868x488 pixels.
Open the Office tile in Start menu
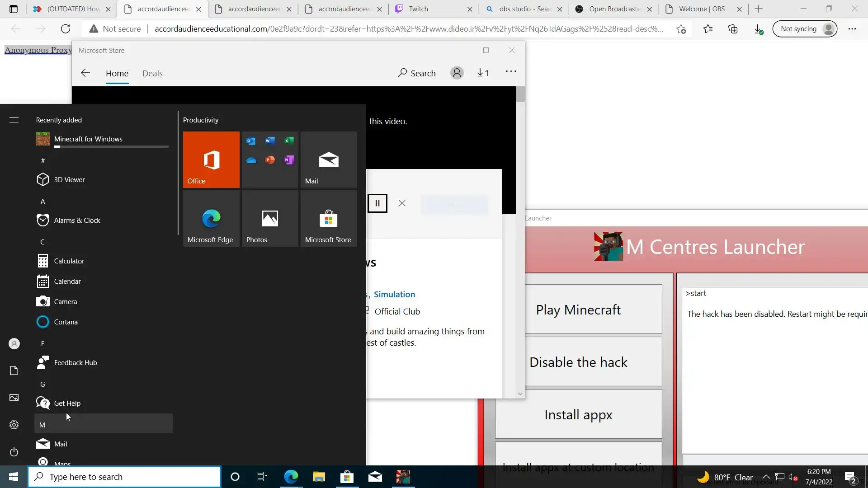(211, 160)
